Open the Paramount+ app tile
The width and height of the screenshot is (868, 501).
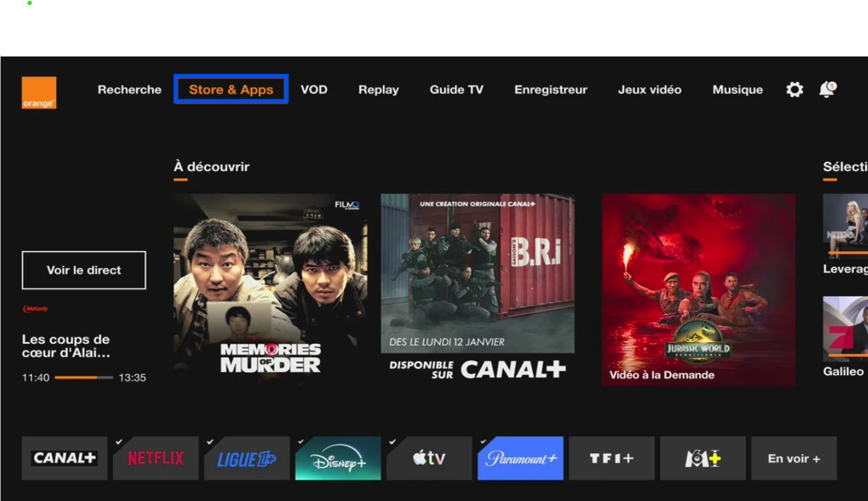(x=520, y=458)
